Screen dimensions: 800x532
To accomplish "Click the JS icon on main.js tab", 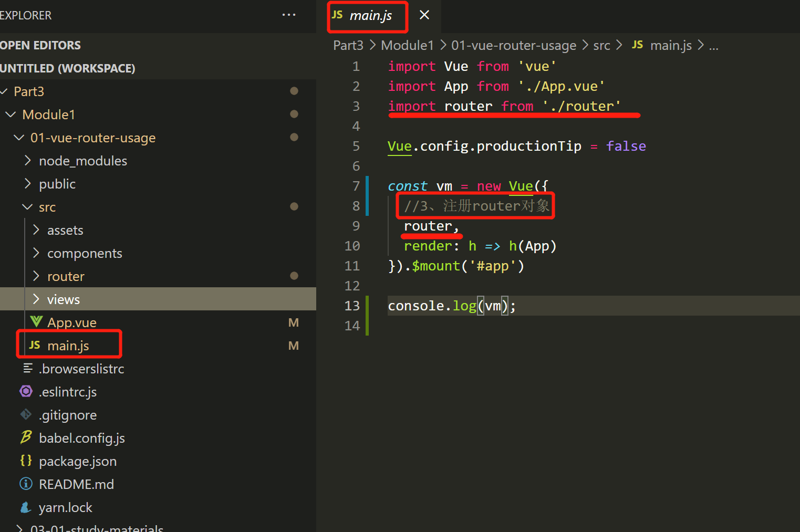I will point(337,15).
